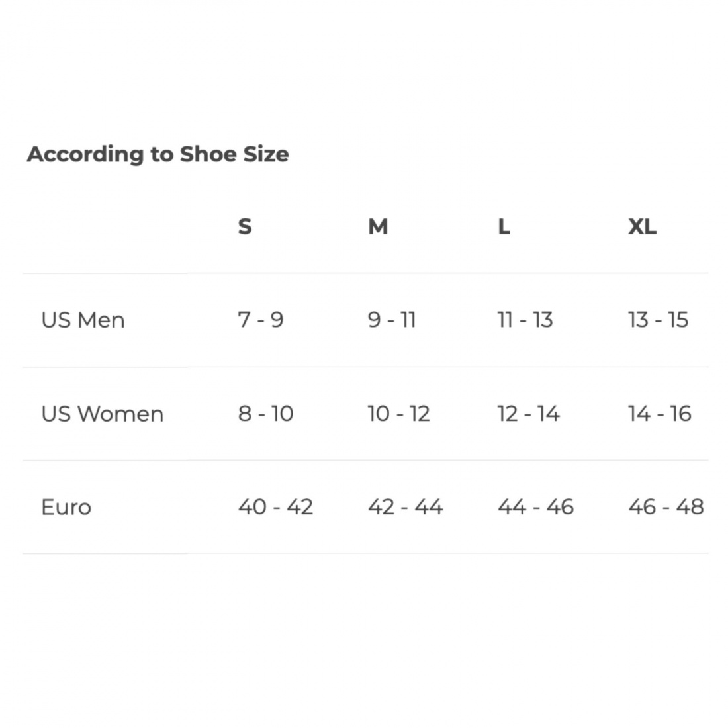The image size is (728, 728).
Task: Select US Women medium size 10 - 12
Action: tap(399, 413)
